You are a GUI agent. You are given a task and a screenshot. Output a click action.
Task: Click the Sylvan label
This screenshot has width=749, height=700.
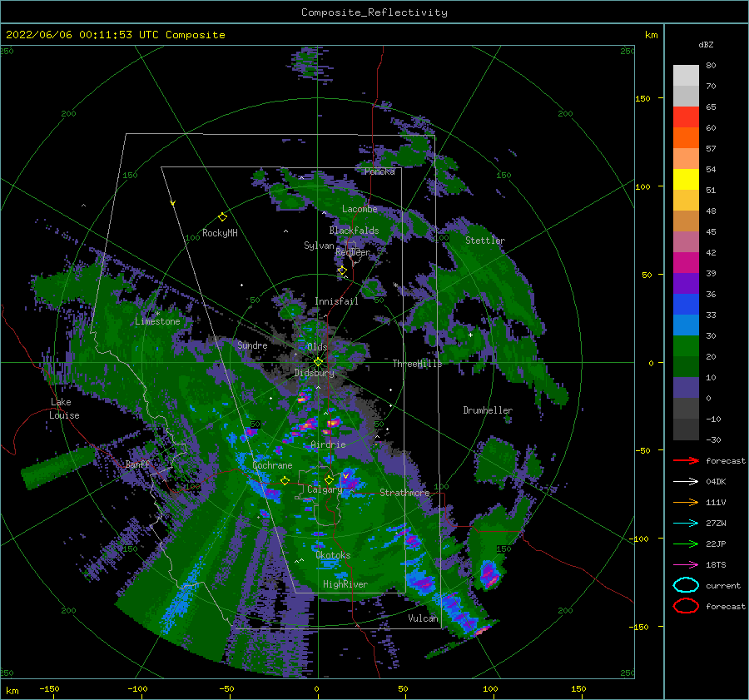pos(319,246)
